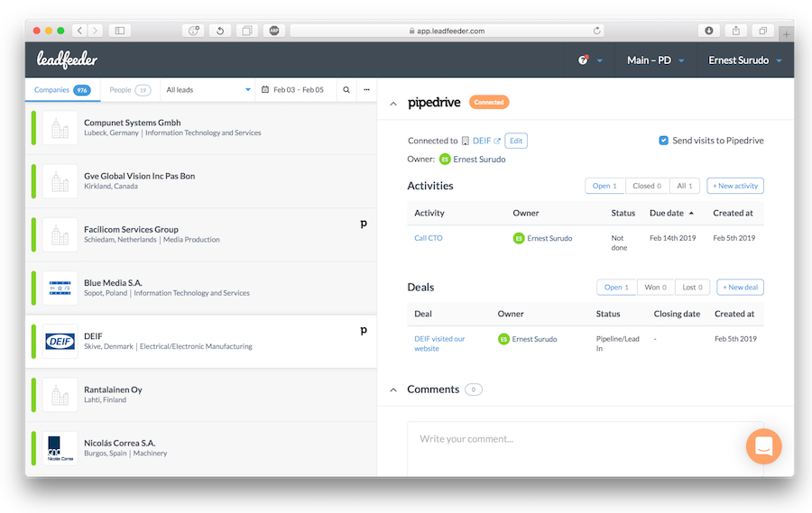Viewport: 812px width, 513px height.
Task: Click the + New activity button
Action: (735, 186)
